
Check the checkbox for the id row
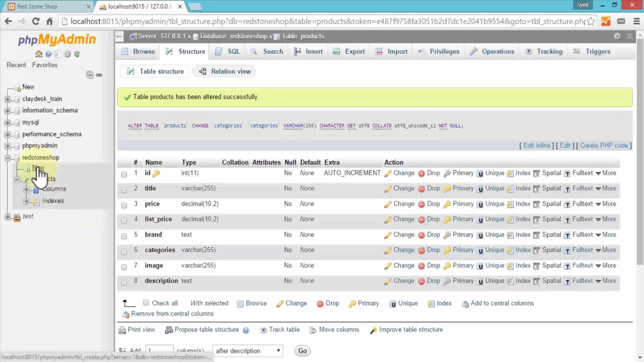(x=124, y=174)
